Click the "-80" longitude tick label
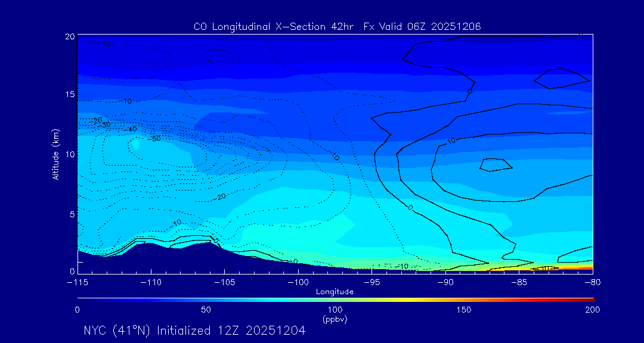Image resolution: width=644 pixels, height=343 pixels. [592, 282]
